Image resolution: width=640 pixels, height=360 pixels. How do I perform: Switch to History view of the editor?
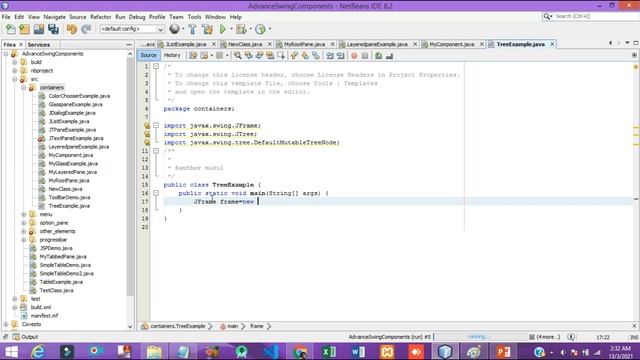pyautogui.click(x=172, y=55)
